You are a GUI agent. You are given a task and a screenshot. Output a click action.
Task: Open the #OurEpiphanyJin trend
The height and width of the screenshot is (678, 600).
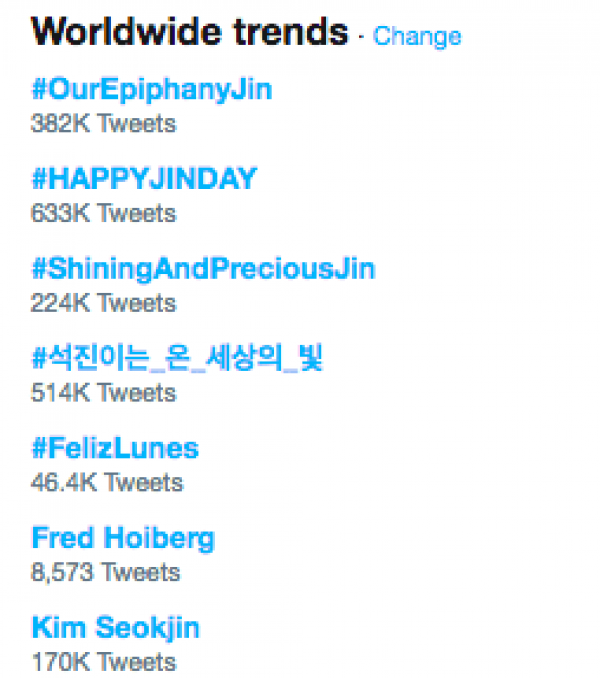tap(152, 90)
